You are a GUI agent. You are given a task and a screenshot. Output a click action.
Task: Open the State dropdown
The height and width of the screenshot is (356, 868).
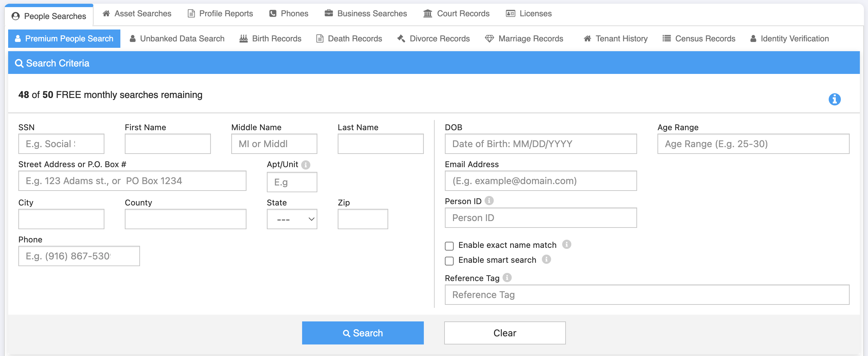click(292, 219)
